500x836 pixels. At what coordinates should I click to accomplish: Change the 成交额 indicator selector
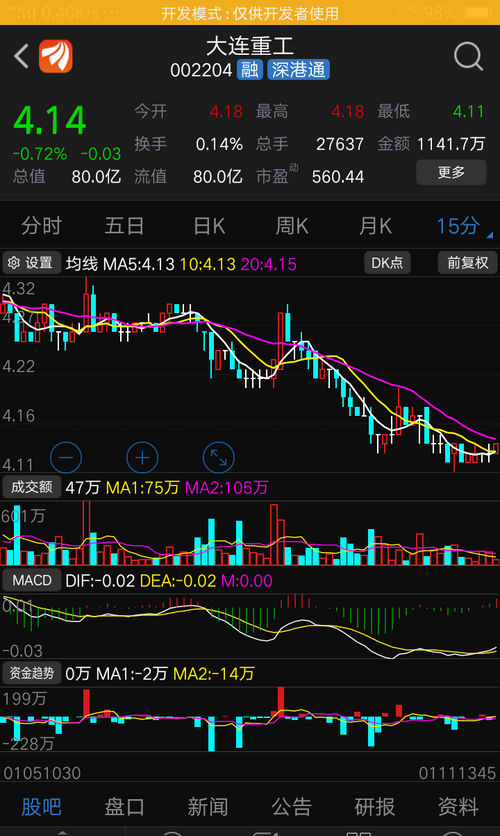pos(31,487)
